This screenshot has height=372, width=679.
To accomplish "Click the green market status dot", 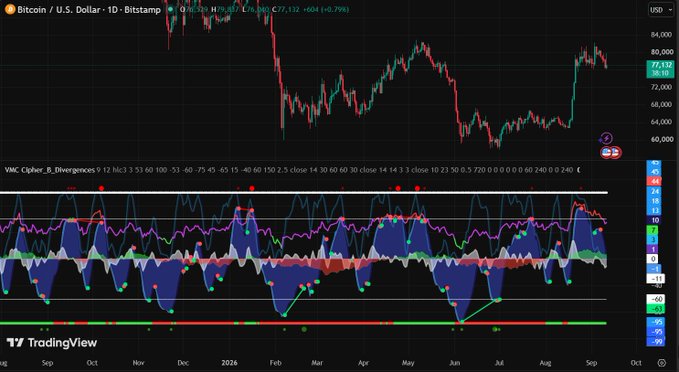I will [171, 9].
